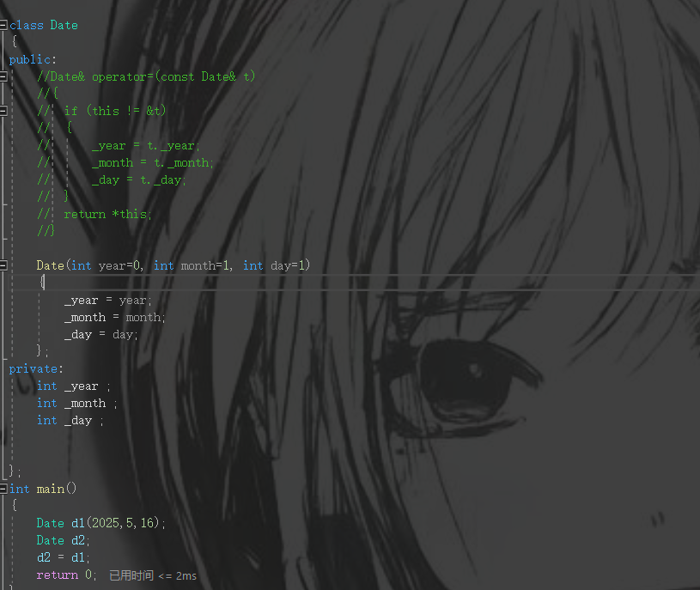Click the 'private:' access specifier

click(36, 369)
